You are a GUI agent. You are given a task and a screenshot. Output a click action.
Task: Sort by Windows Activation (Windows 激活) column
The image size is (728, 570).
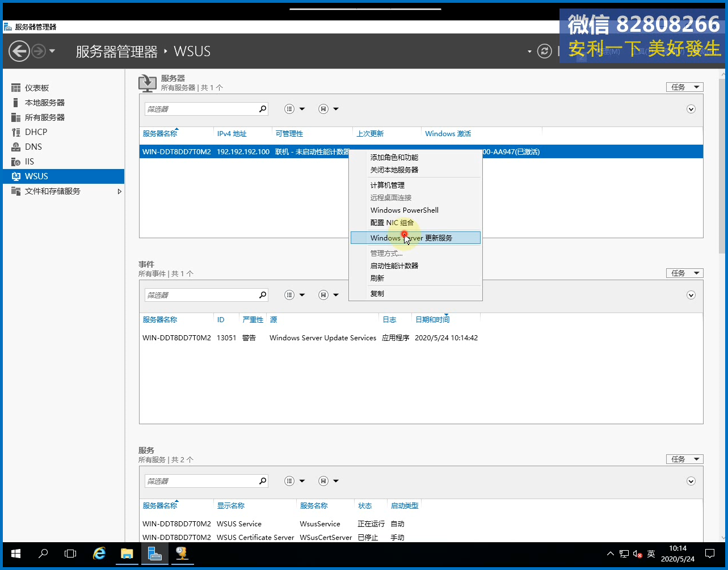[x=448, y=134]
